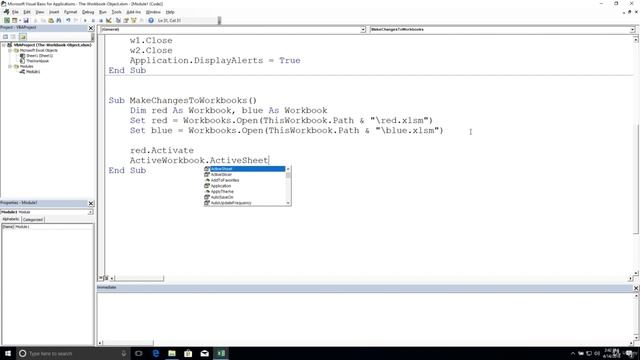Image resolution: width=640 pixels, height=360 pixels.
Task: Click the Paste toolbar icon
Action: (51, 20)
